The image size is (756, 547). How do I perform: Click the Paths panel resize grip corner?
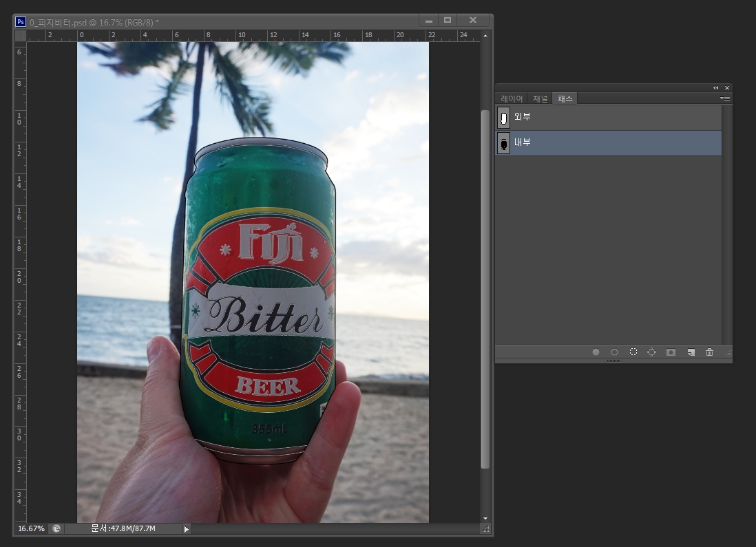(728, 353)
